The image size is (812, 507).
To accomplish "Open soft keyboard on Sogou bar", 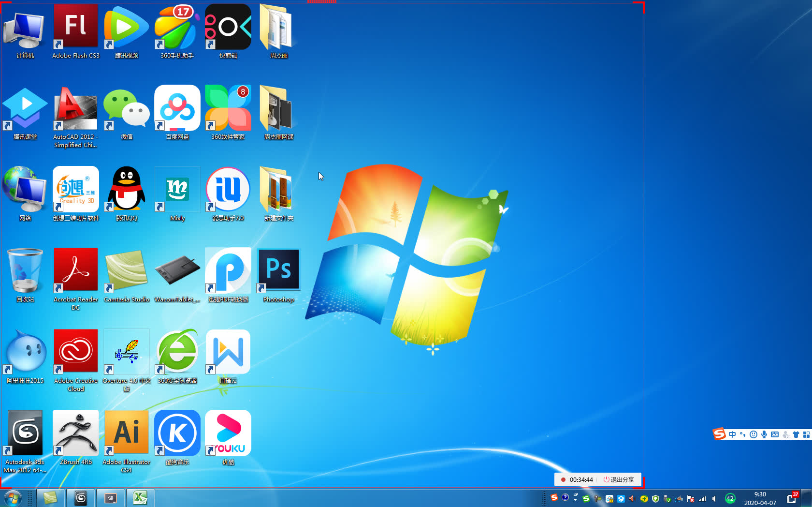I will (x=775, y=434).
